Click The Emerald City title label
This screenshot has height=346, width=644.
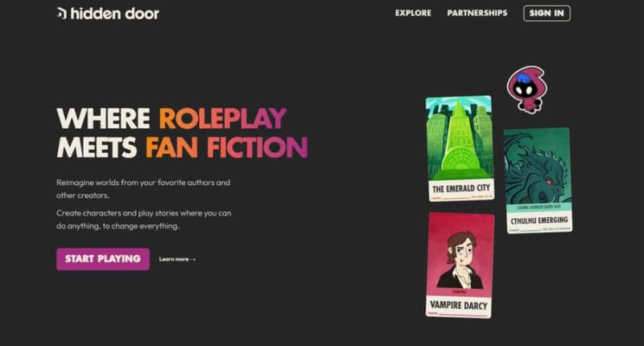[x=461, y=188]
